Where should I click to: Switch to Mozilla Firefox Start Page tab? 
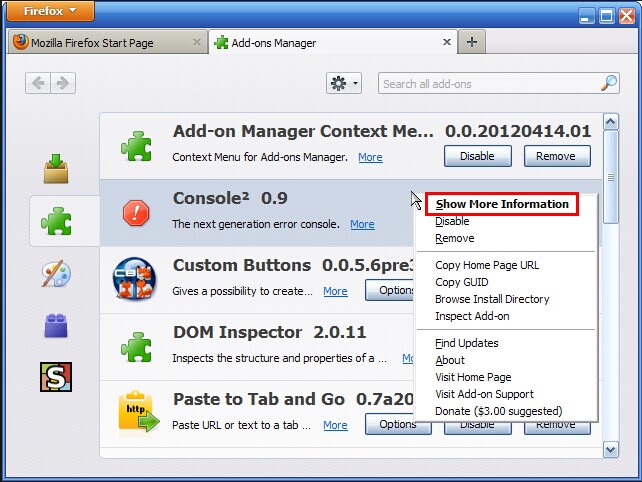[x=108, y=42]
